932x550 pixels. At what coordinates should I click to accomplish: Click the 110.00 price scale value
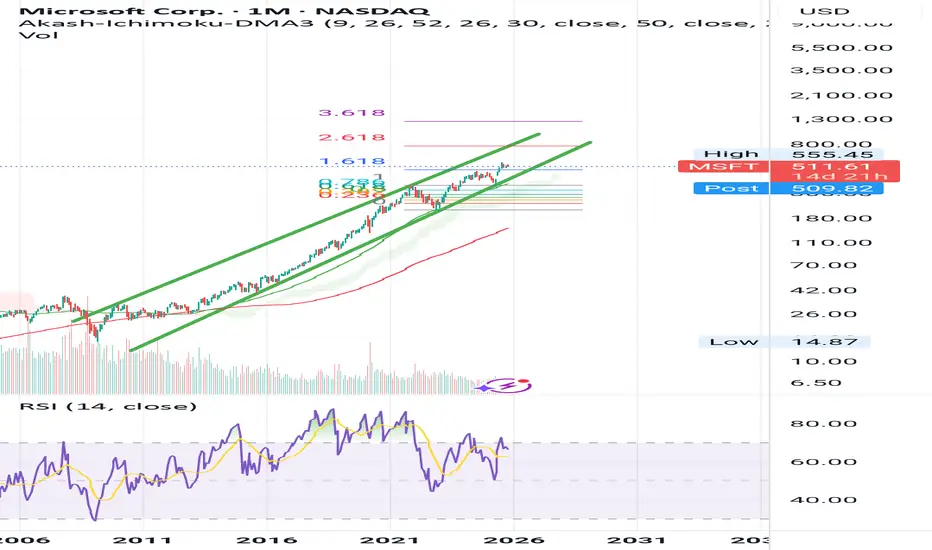(831, 243)
